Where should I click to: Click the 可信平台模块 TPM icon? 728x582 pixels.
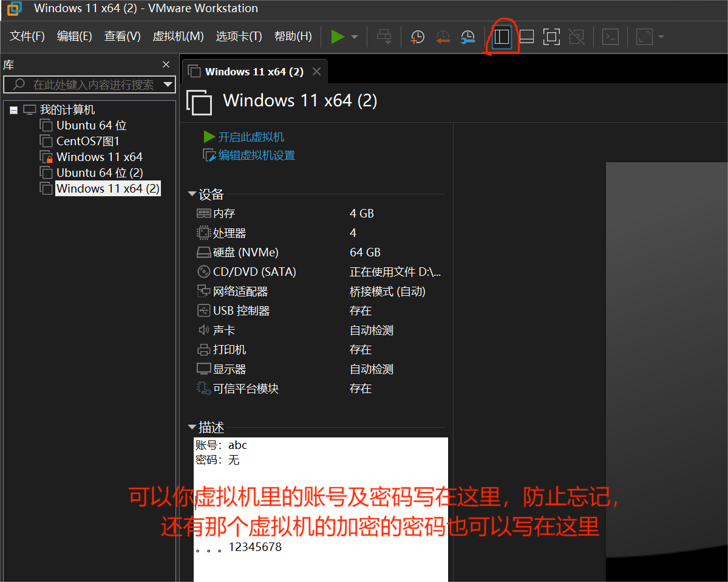(x=204, y=388)
